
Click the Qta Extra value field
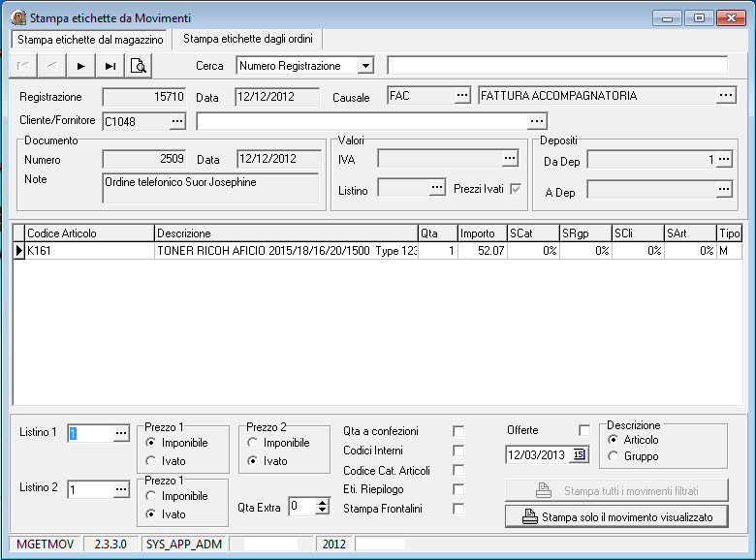302,507
